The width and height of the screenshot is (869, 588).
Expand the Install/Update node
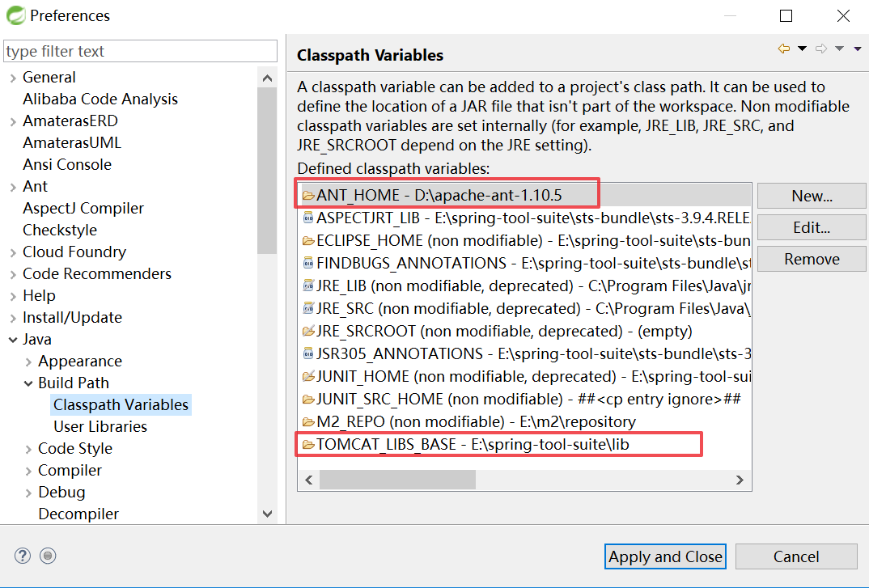pyautogui.click(x=13, y=318)
